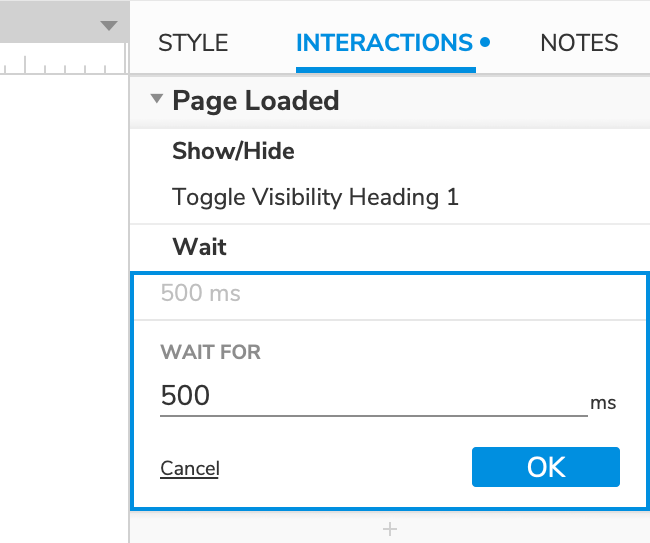650x543 pixels.
Task: Click the WAIT FOR label
Action: coord(210,352)
